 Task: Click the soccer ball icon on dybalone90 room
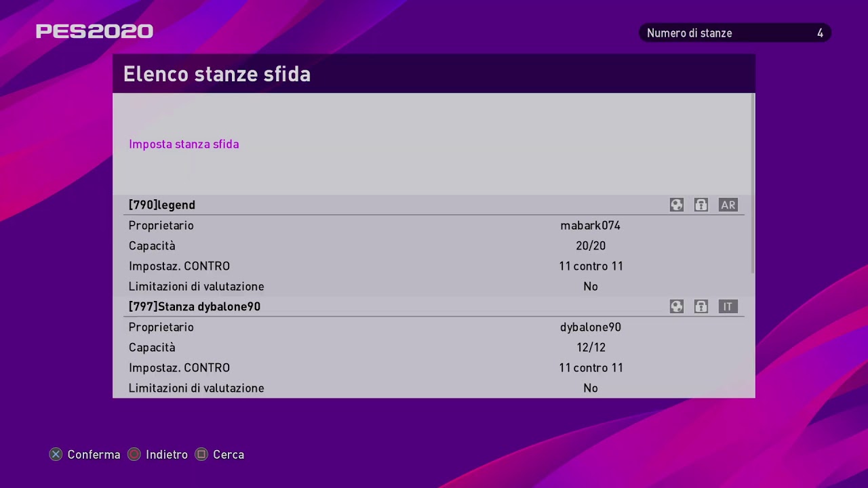coord(677,306)
